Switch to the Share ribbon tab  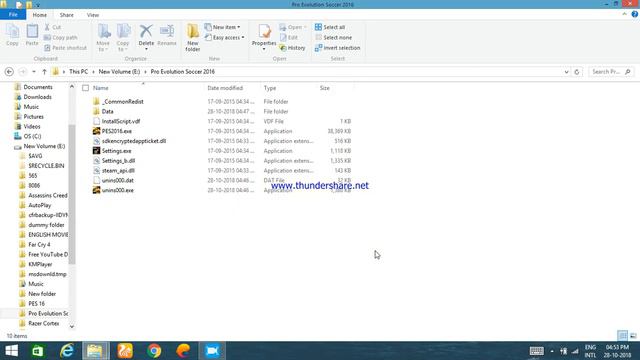point(67,15)
